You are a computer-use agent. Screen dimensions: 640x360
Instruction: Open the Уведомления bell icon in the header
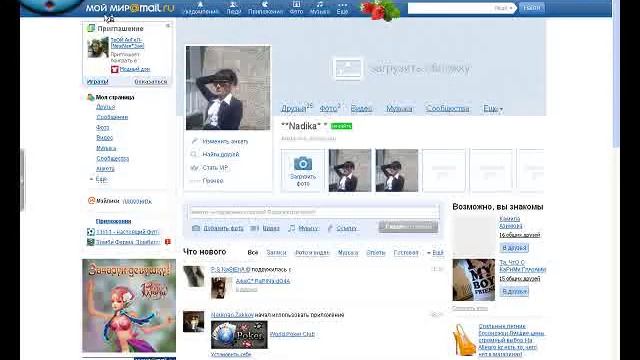point(200,8)
